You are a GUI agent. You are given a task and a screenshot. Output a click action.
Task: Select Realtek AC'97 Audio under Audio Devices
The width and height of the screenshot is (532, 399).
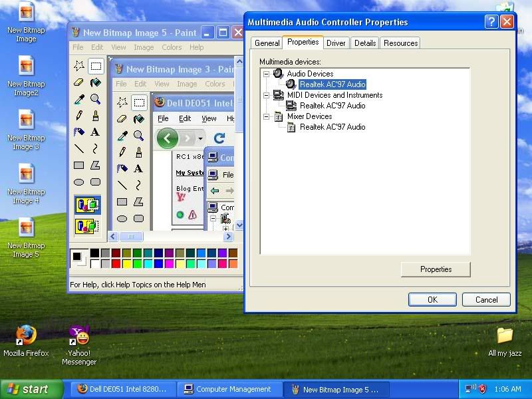332,84
